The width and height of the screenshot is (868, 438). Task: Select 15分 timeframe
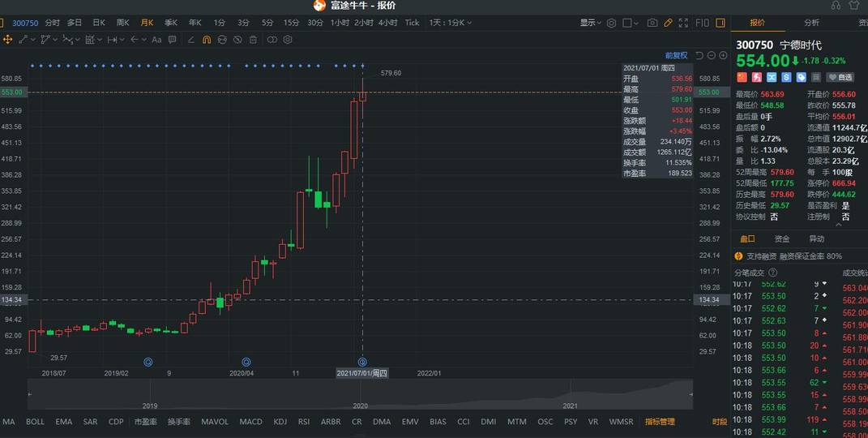coord(291,23)
